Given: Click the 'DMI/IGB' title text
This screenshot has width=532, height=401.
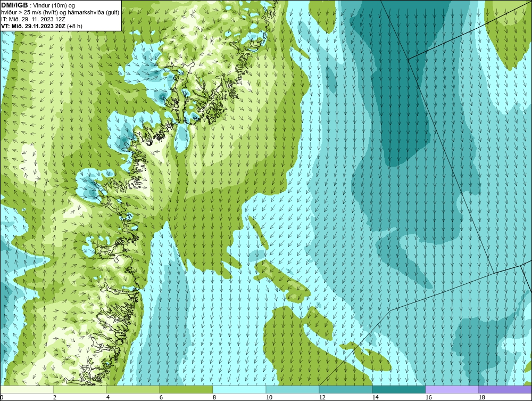Looking at the screenshot, I should tap(14, 5).
